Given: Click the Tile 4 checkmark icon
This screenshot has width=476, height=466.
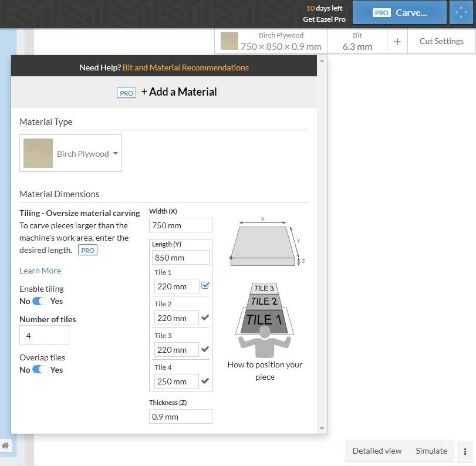Looking at the screenshot, I should [x=205, y=381].
